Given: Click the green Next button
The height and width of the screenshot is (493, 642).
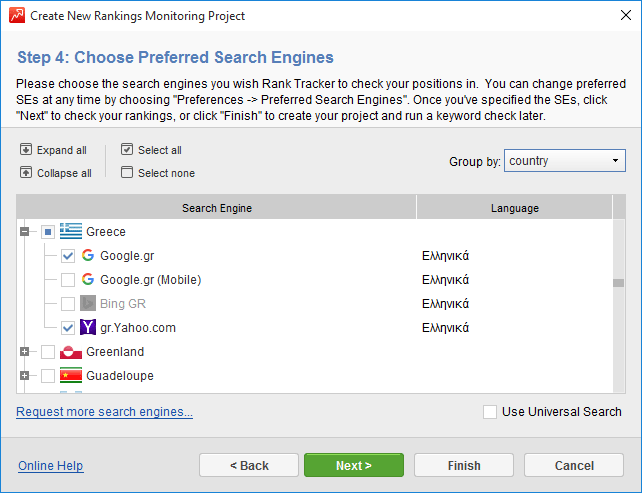Looking at the screenshot, I should (354, 466).
